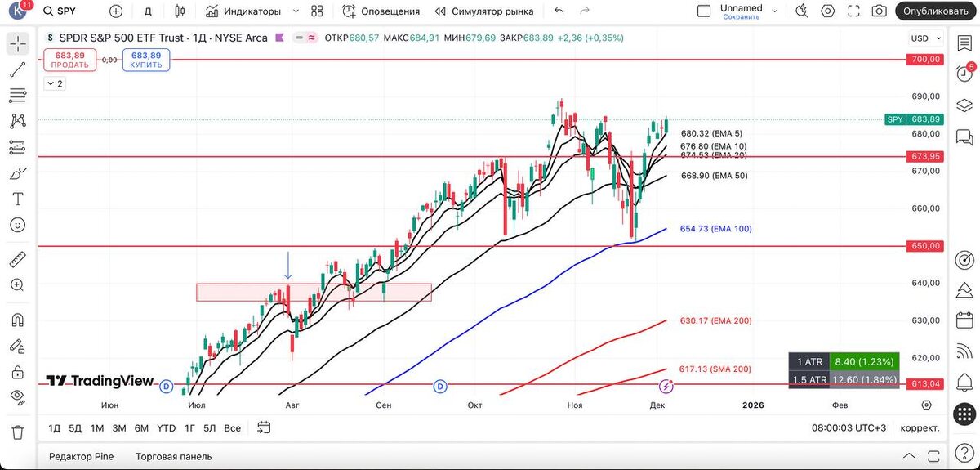Screen dimensions: 980x470
Task: Open the screener radar icon in the right sidebar
Action: (x=964, y=260)
